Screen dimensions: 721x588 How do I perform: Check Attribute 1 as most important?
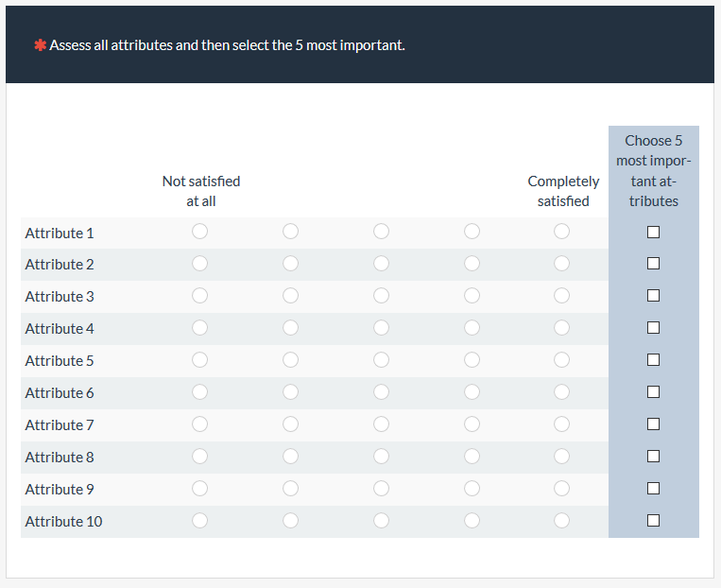coord(653,232)
